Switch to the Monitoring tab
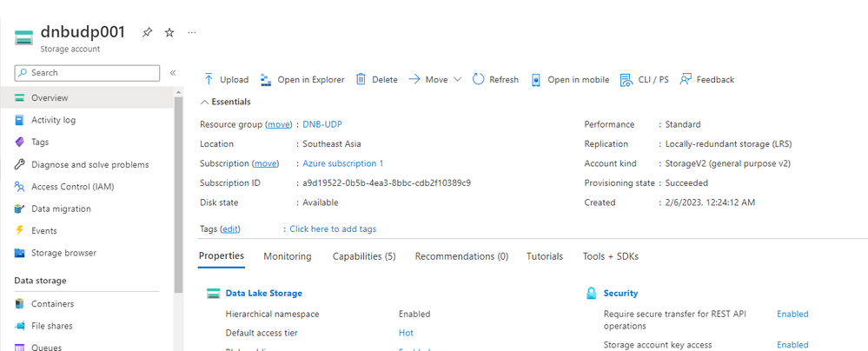The width and height of the screenshot is (868, 351). pos(287,256)
